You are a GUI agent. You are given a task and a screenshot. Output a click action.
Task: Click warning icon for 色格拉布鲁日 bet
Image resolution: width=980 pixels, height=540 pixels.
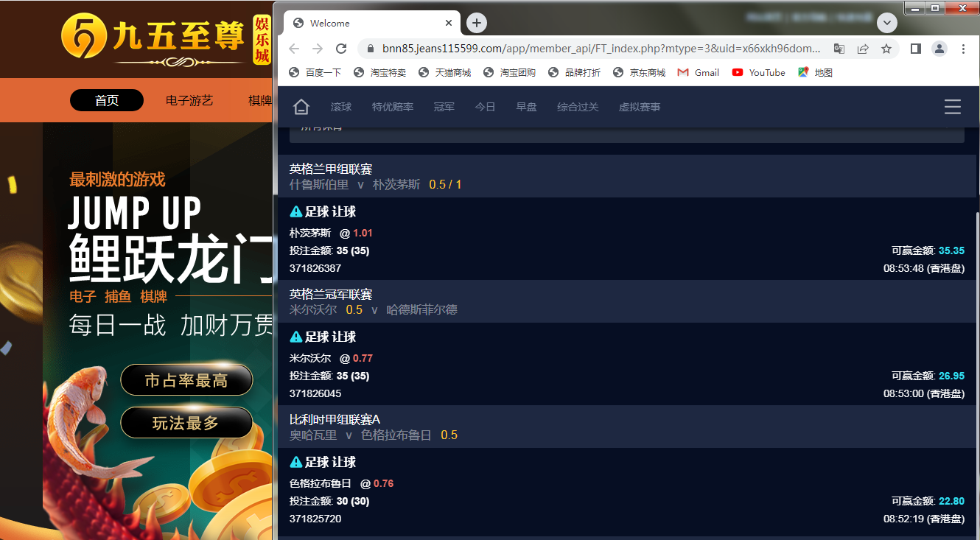coord(296,462)
